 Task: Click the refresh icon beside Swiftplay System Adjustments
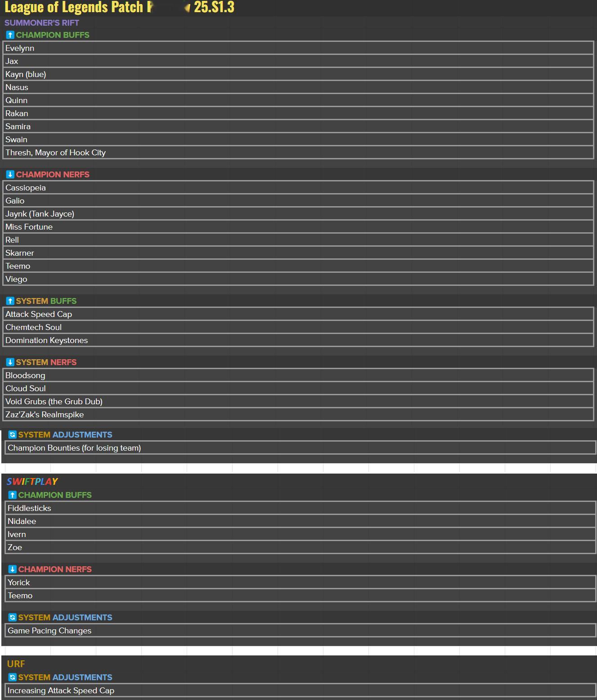(x=13, y=618)
